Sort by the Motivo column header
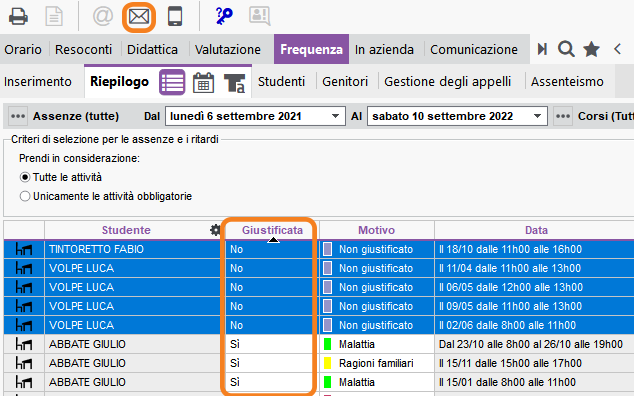 [x=376, y=230]
